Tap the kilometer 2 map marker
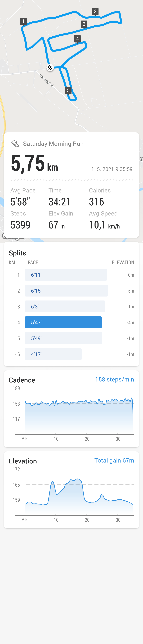This screenshot has width=143, height=644. (95, 12)
